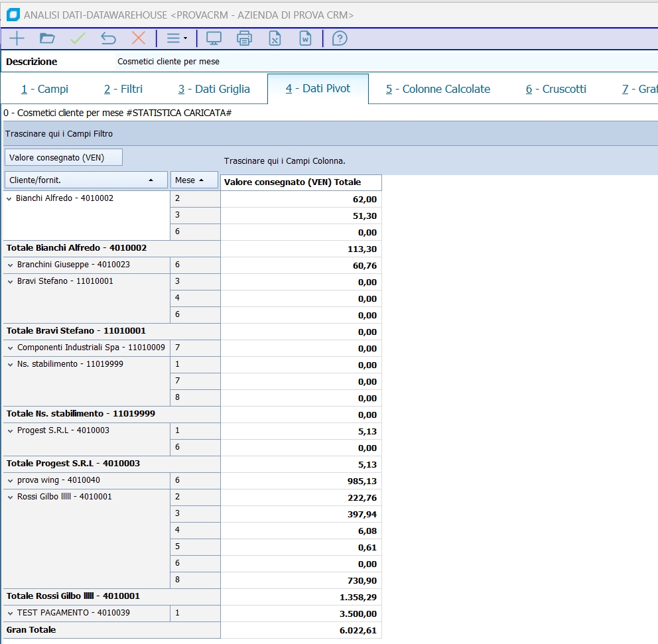
Task: Collapse the Bianchi Alfredo row group
Action: pyautogui.click(x=9, y=198)
